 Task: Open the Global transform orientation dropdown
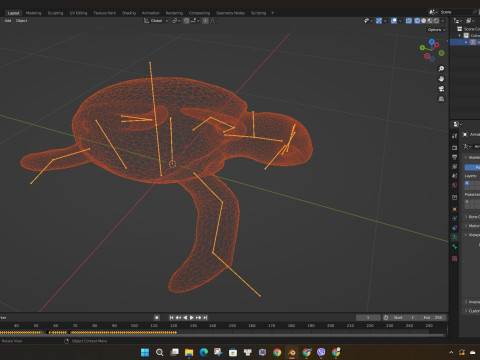click(156, 21)
